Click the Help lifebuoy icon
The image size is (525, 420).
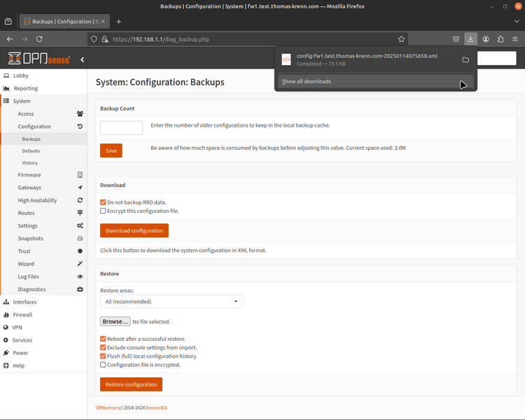tap(6, 365)
